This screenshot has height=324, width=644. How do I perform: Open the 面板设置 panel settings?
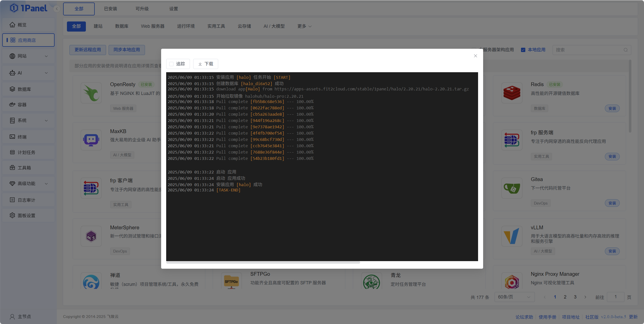[29, 215]
